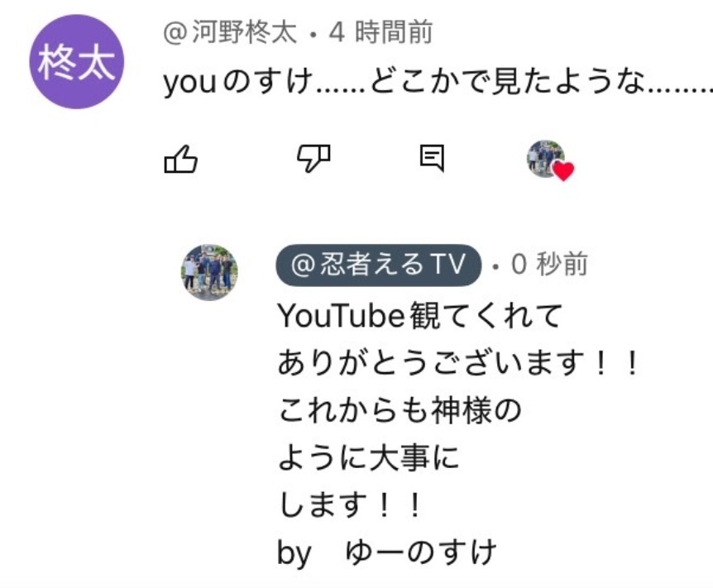Click the "これからも神様の" reply line
This screenshot has width=713, height=588.
(400, 410)
